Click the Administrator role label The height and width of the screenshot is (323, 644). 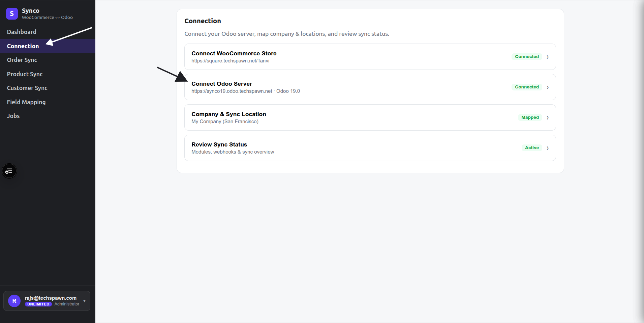67,304
